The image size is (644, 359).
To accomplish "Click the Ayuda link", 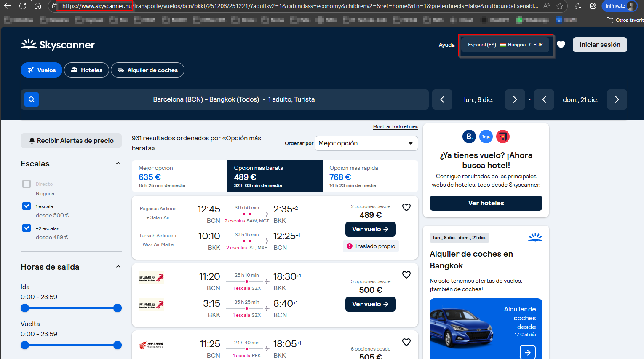I will [x=446, y=45].
